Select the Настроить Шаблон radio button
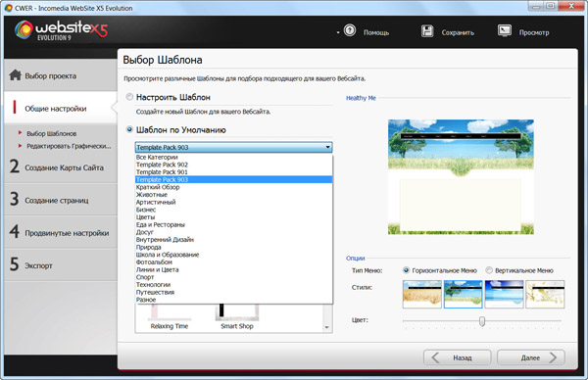Viewport: 588px width, 380px height. pos(129,97)
